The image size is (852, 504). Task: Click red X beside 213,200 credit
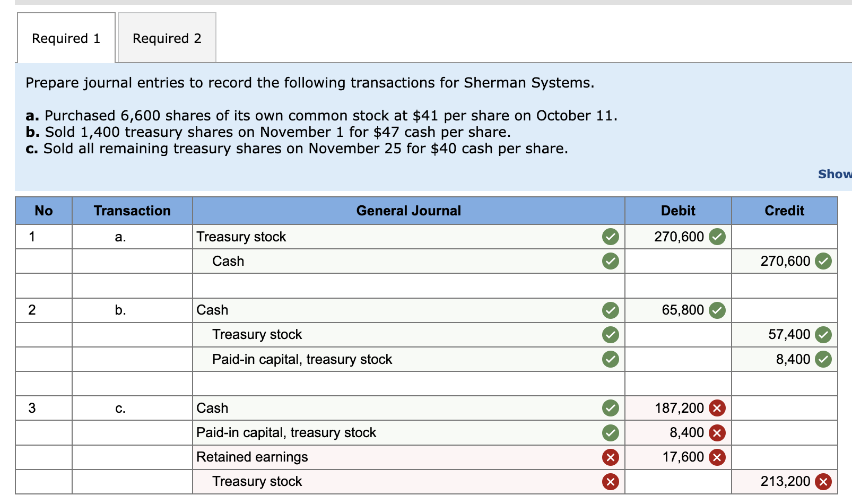[x=823, y=481]
